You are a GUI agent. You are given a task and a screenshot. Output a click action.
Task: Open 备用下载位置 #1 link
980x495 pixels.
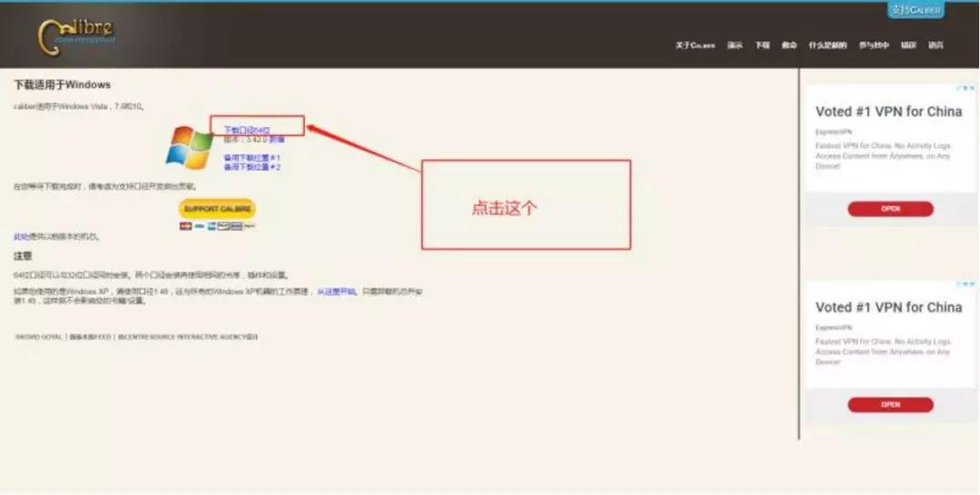[x=251, y=158]
